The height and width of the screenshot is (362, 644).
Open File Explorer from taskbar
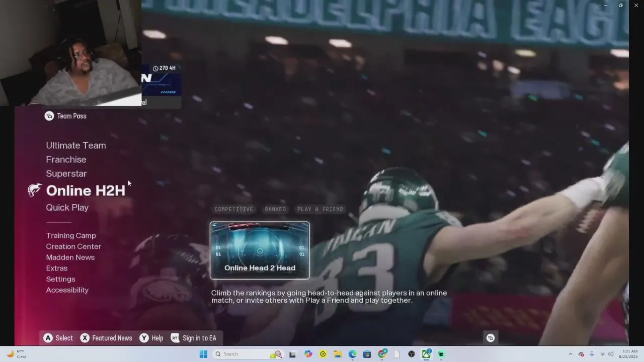[x=338, y=354]
